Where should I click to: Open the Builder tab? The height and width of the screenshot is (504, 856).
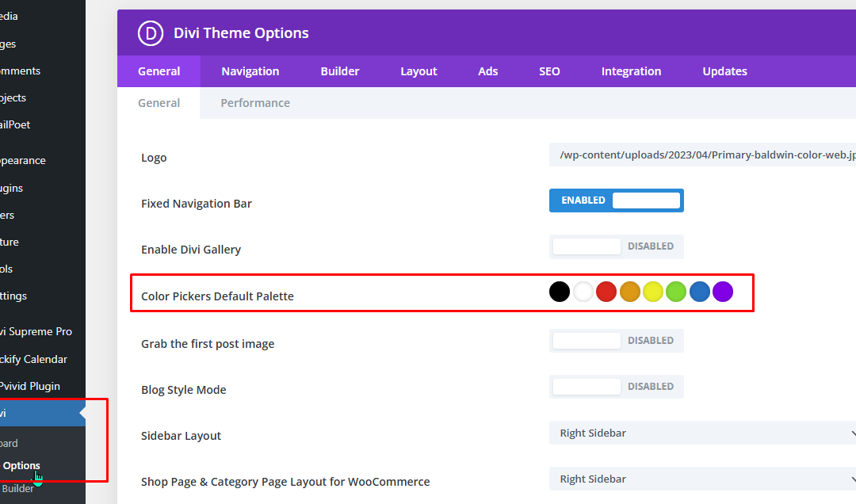pos(339,71)
